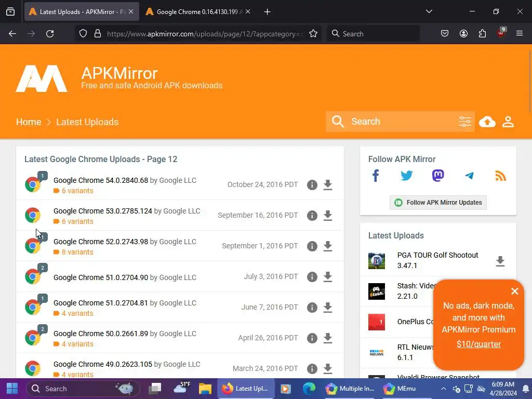Show info for Chrome 53.0.2785.124
The width and height of the screenshot is (532, 399).
(312, 216)
